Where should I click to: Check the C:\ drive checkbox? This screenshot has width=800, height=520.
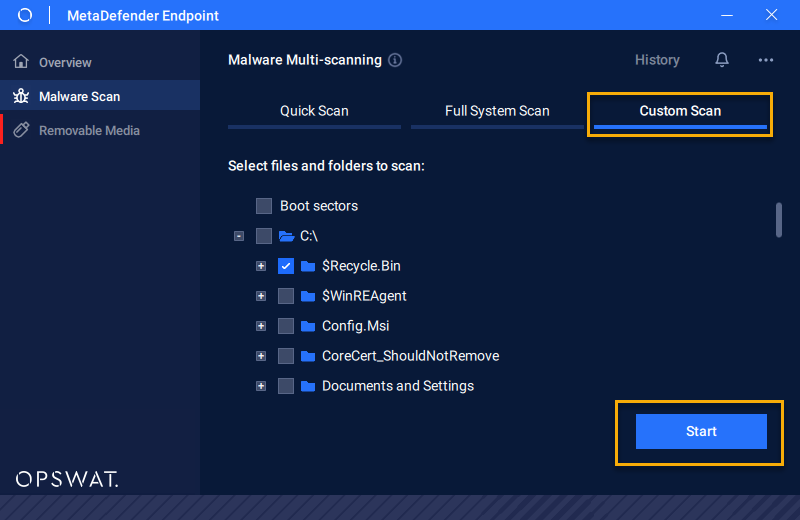pyautogui.click(x=264, y=236)
